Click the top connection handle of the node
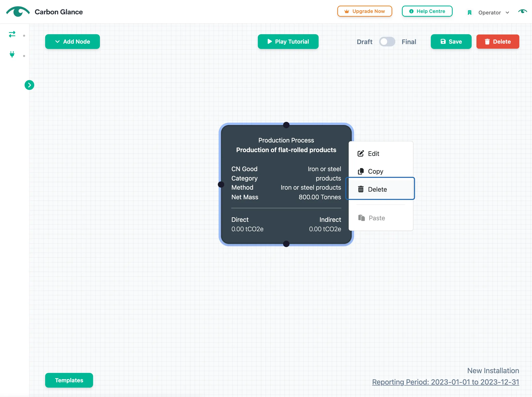The image size is (532, 397). [286, 125]
